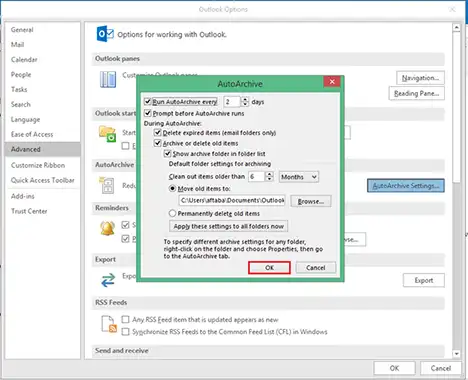The image size is (468, 380).
Task: Open the Quick Access Toolbar category
Action: pos(43,180)
